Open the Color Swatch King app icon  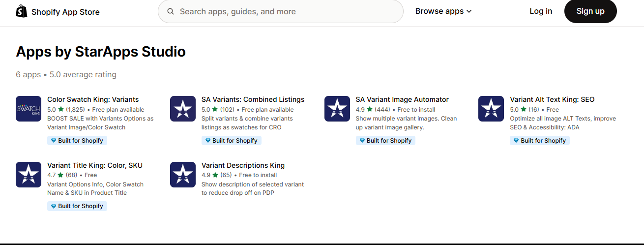click(x=29, y=109)
